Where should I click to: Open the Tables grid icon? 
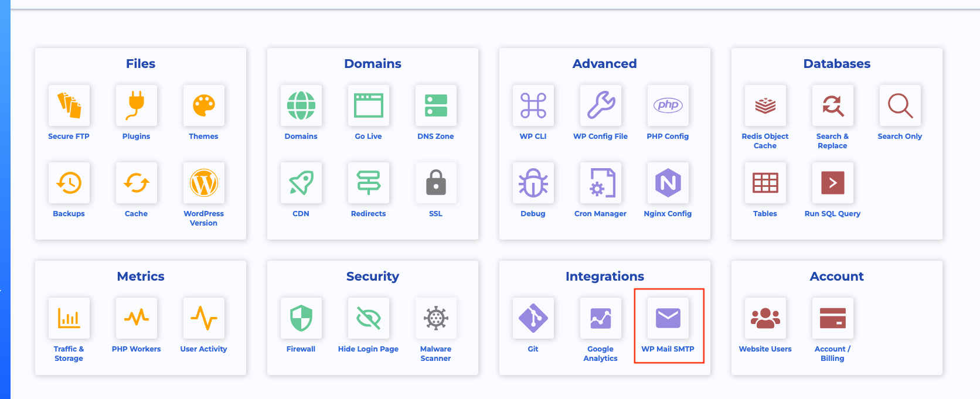(x=765, y=183)
